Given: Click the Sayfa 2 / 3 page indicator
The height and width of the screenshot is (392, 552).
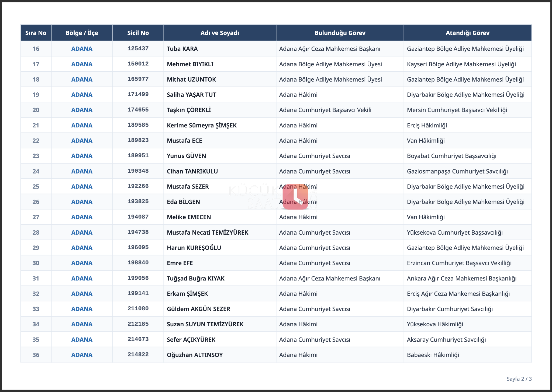Looking at the screenshot, I should (519, 379).
